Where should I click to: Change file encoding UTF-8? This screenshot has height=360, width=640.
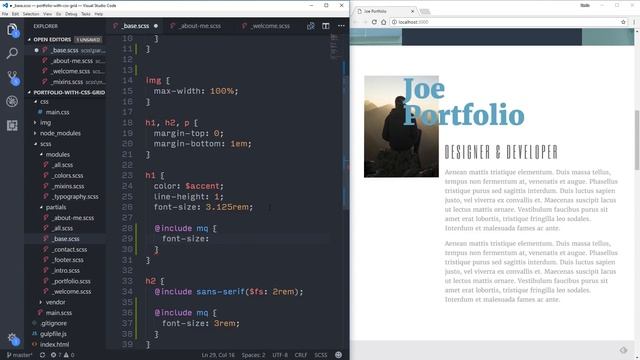click(280, 355)
